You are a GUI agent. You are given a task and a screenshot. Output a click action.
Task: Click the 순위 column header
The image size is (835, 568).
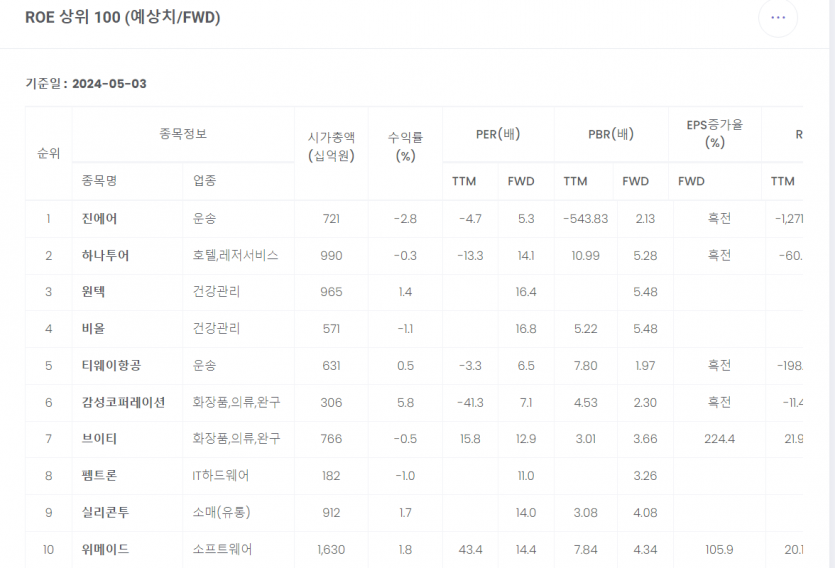[x=48, y=154]
